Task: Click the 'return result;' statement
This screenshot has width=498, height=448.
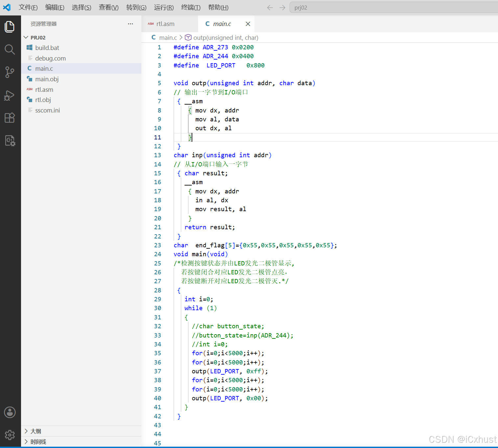Action: (x=210, y=227)
